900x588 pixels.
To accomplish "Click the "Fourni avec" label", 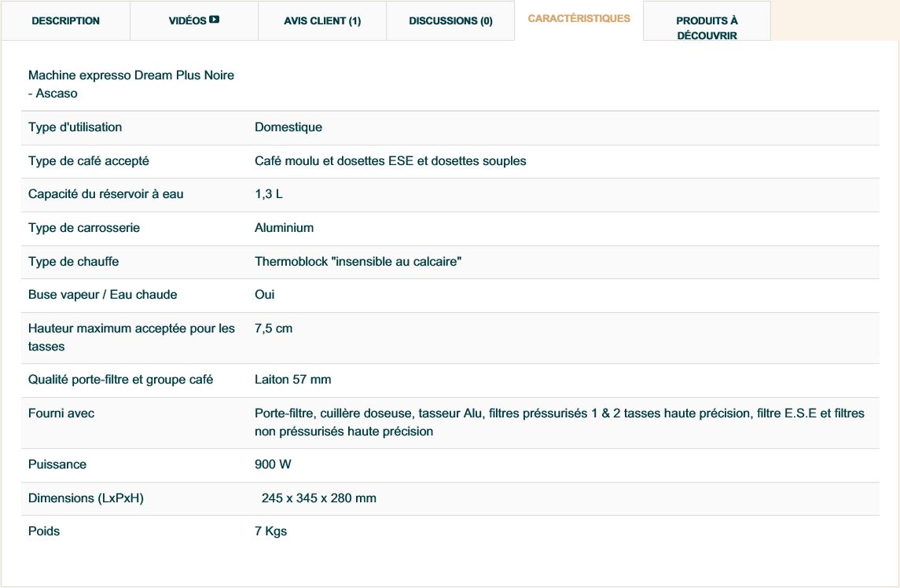I will [x=61, y=413].
